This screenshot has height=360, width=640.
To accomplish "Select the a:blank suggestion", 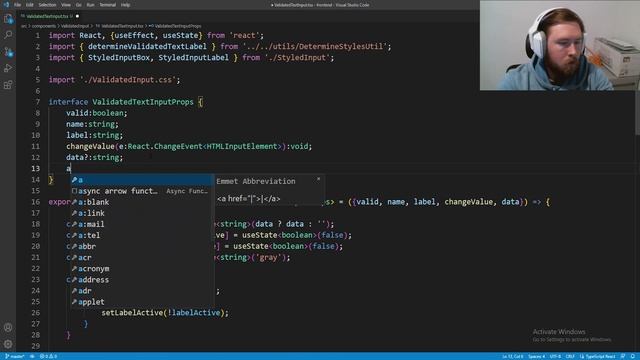I will [x=142, y=202].
